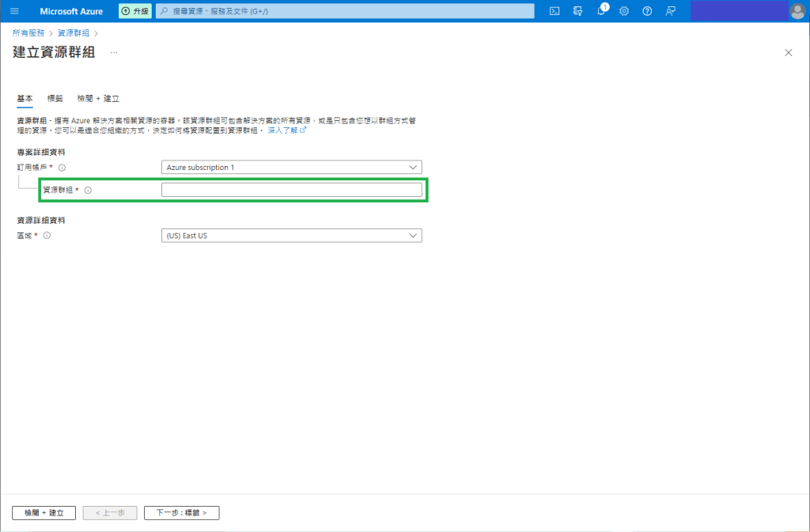Click the user account avatar

point(797,11)
